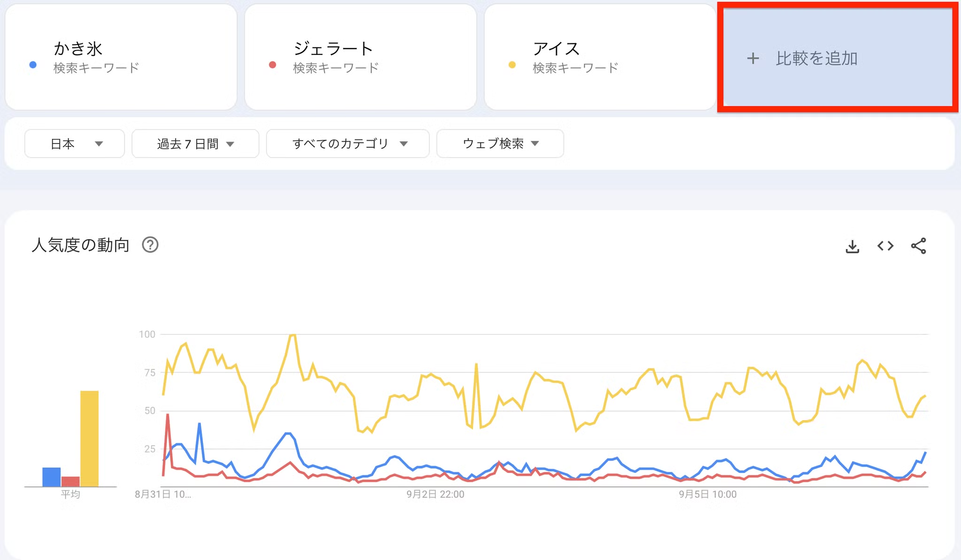Click the yellow average bar for アイス
The width and height of the screenshot is (961, 560).
click(x=89, y=438)
